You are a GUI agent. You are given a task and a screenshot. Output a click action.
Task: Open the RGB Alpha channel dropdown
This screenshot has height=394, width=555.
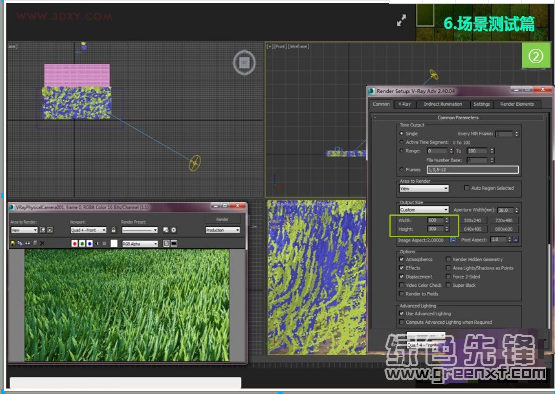[140, 244]
